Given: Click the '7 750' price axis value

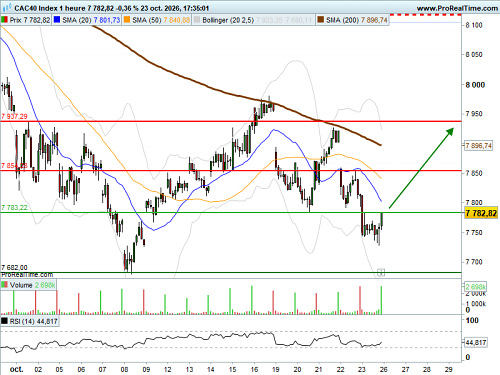Looking at the screenshot, I should [x=474, y=233].
